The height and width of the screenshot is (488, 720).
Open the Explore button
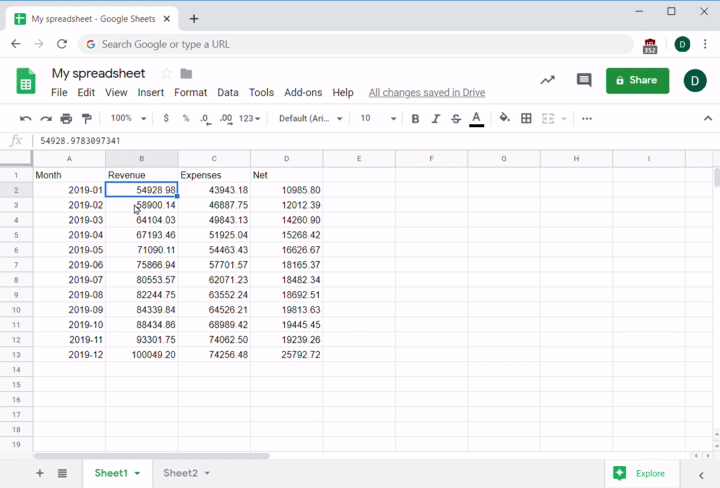coord(640,473)
